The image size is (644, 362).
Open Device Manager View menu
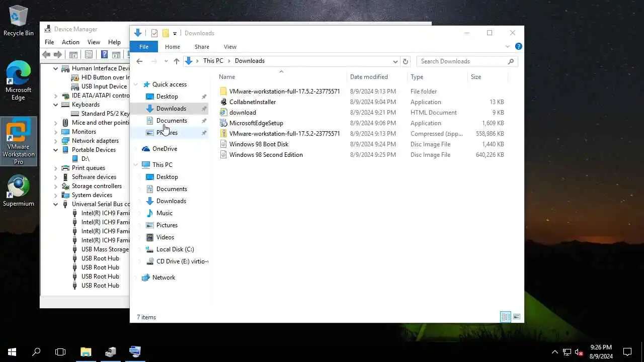94,42
